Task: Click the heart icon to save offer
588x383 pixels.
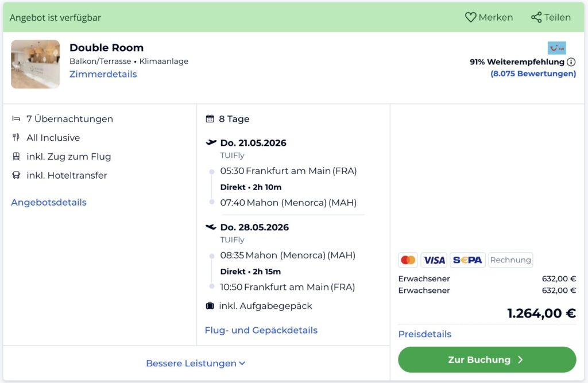Action: (470, 17)
